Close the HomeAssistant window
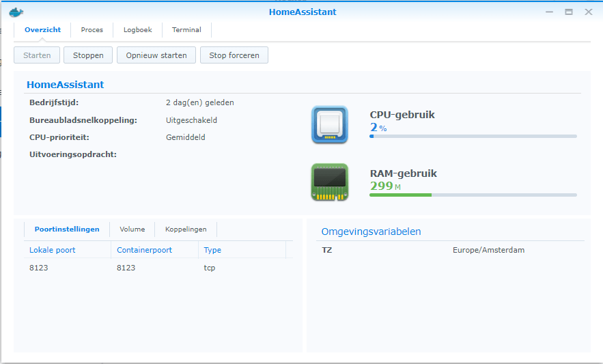The width and height of the screenshot is (603, 364). point(589,12)
